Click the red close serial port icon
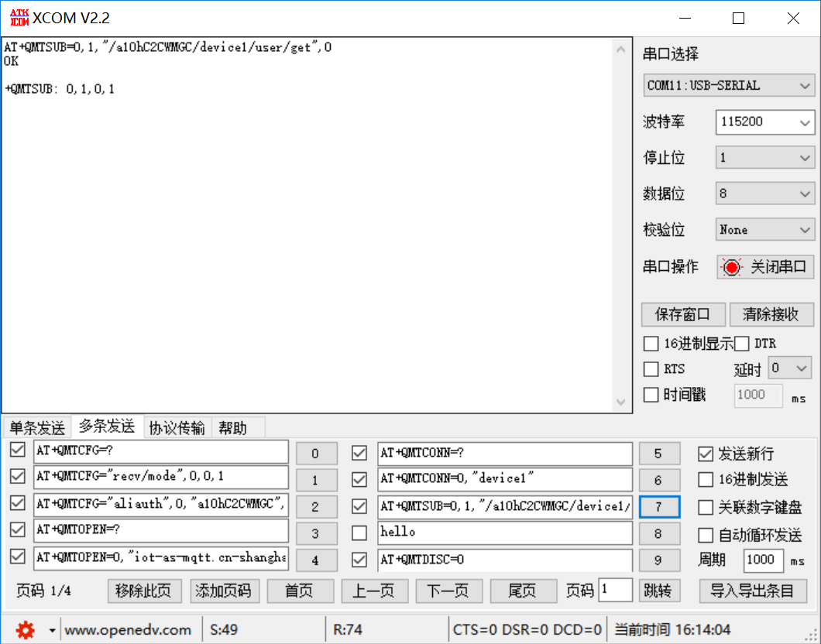Image resolution: width=821 pixels, height=644 pixels. 731,266
